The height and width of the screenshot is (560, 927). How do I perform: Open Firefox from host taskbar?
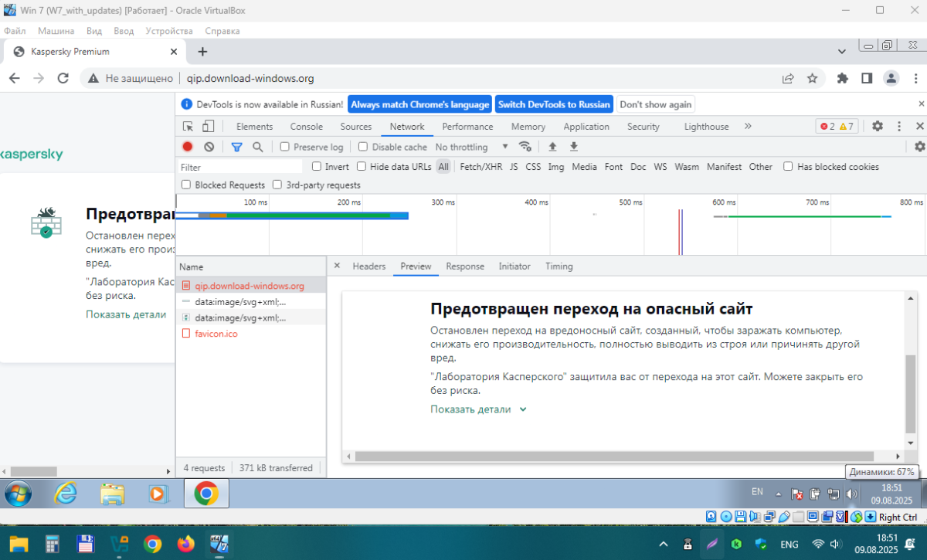(186, 545)
